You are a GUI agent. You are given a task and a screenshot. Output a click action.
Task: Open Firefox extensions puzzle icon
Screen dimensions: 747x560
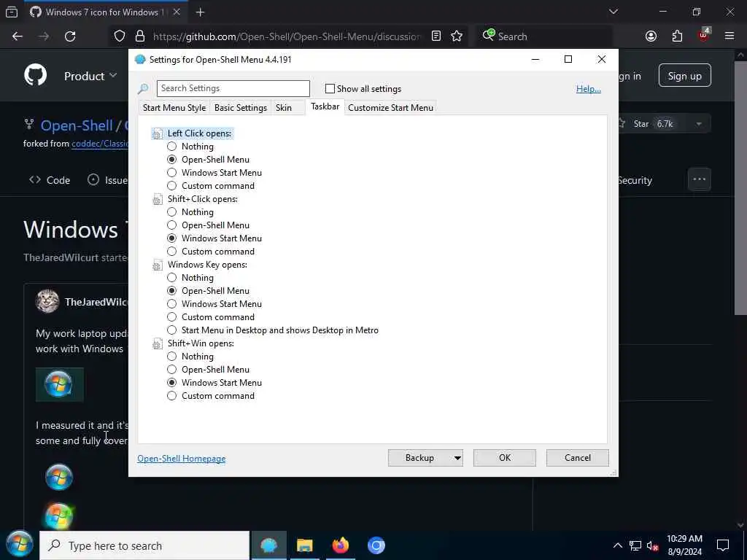(x=677, y=36)
